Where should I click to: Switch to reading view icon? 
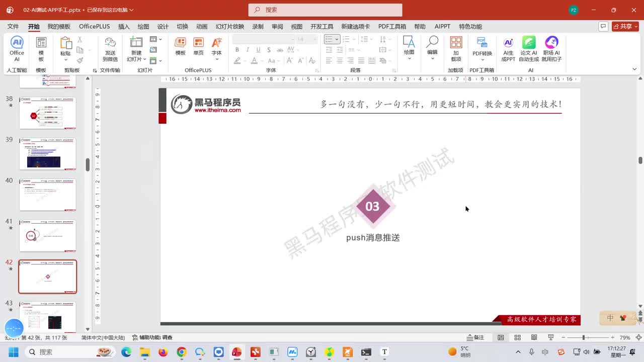pos(533,337)
